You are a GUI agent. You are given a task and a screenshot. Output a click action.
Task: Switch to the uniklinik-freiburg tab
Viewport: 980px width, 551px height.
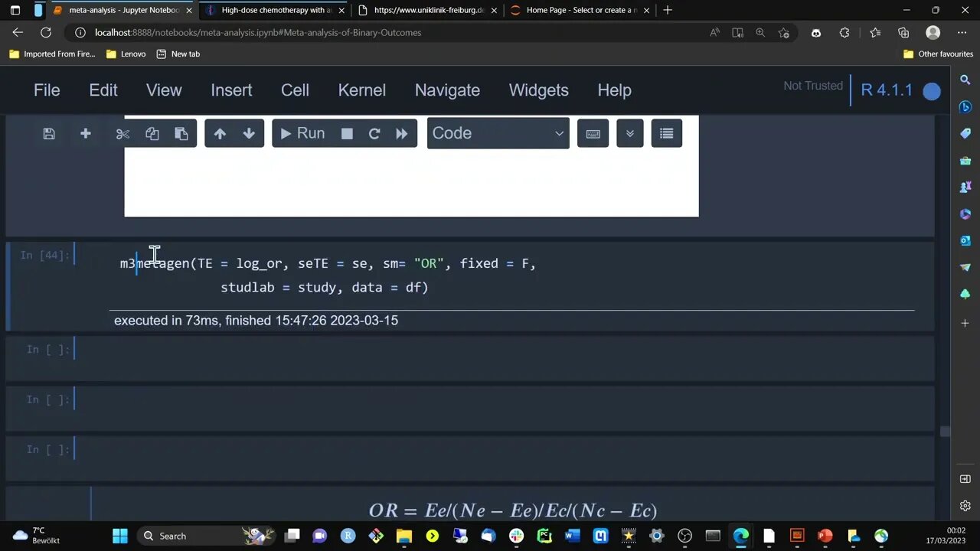427,11
